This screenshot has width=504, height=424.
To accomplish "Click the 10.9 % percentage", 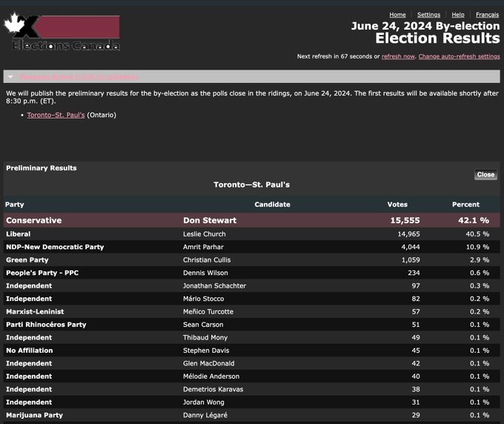I will (x=477, y=247).
